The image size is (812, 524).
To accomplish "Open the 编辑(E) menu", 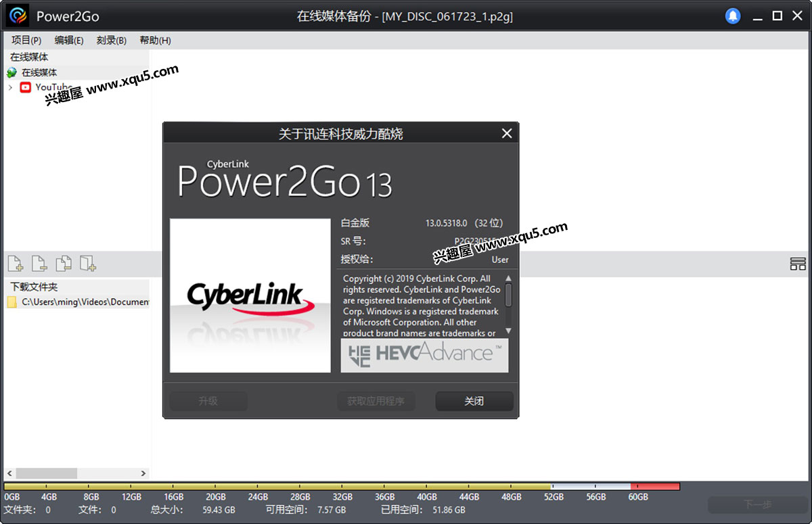I will 69,41.
